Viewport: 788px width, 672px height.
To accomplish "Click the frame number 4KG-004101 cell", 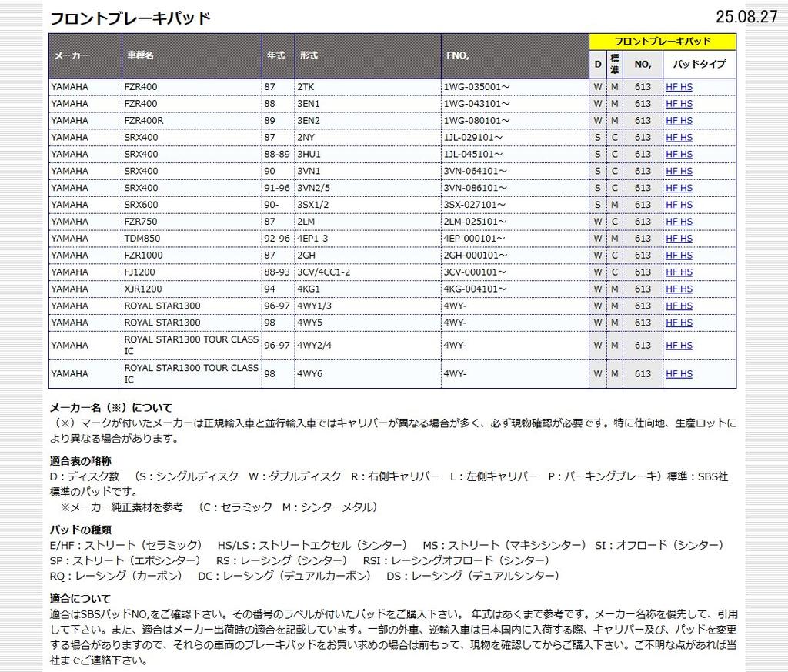I will point(475,289).
